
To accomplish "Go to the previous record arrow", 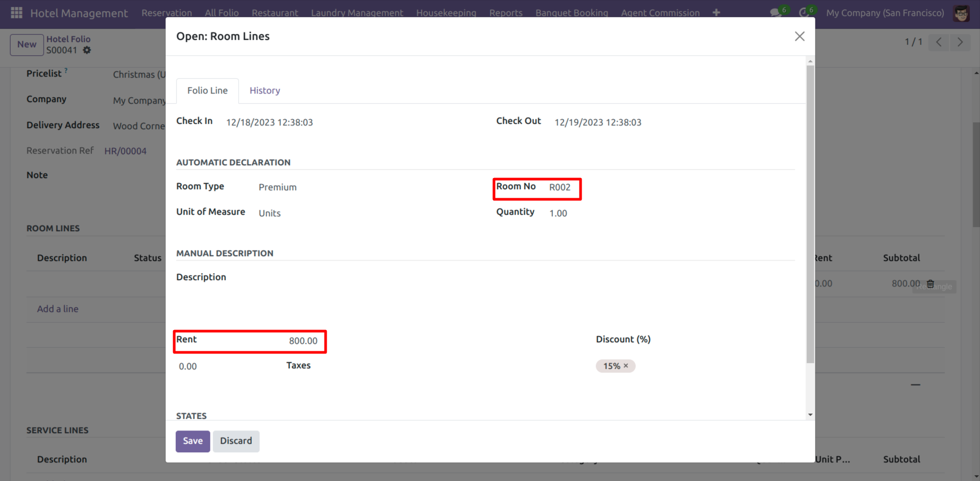I will pyautogui.click(x=939, y=42).
